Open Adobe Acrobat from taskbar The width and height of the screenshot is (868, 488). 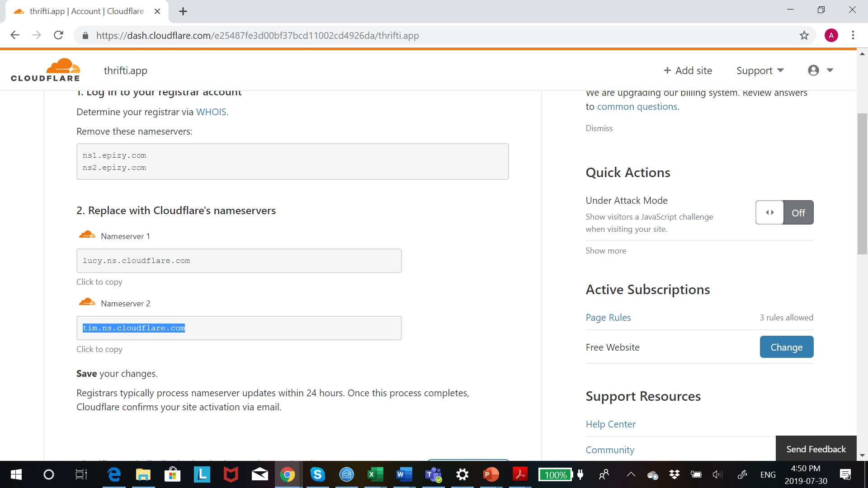(x=520, y=474)
